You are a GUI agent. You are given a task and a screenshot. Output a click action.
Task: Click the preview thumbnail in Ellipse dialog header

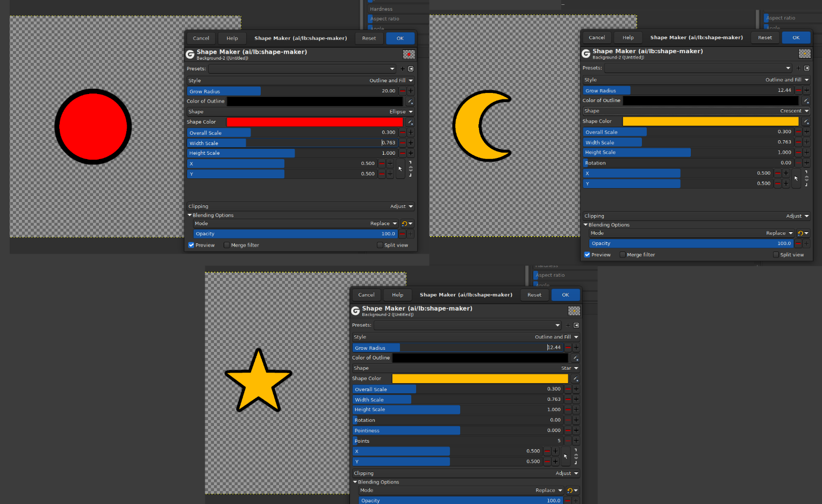[x=409, y=54]
